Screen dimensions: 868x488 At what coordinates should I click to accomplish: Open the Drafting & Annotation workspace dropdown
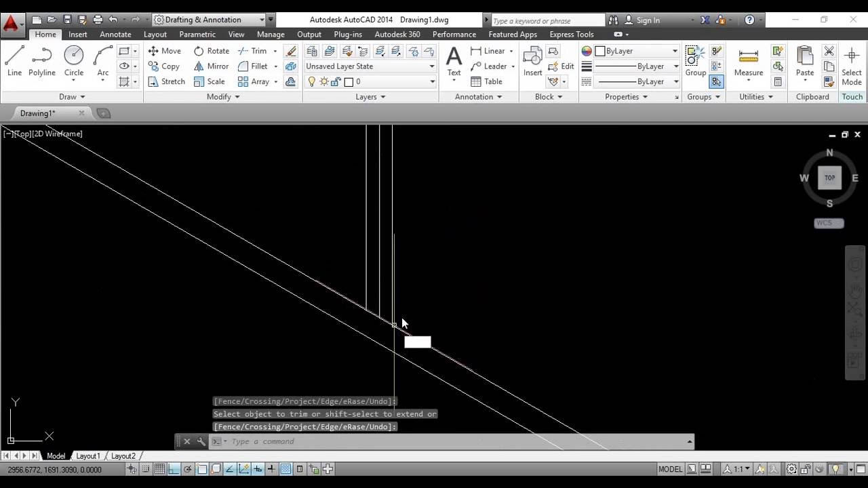[209, 20]
